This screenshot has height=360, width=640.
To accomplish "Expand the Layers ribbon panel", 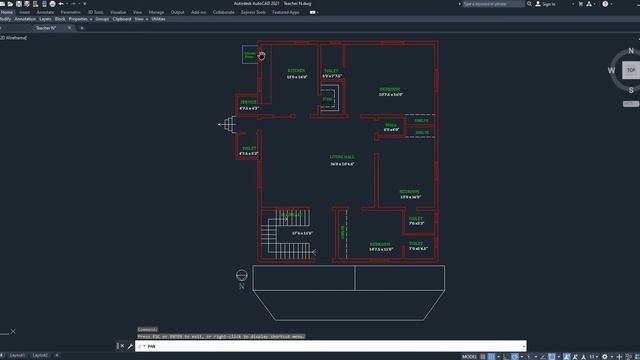I will tap(45, 19).
